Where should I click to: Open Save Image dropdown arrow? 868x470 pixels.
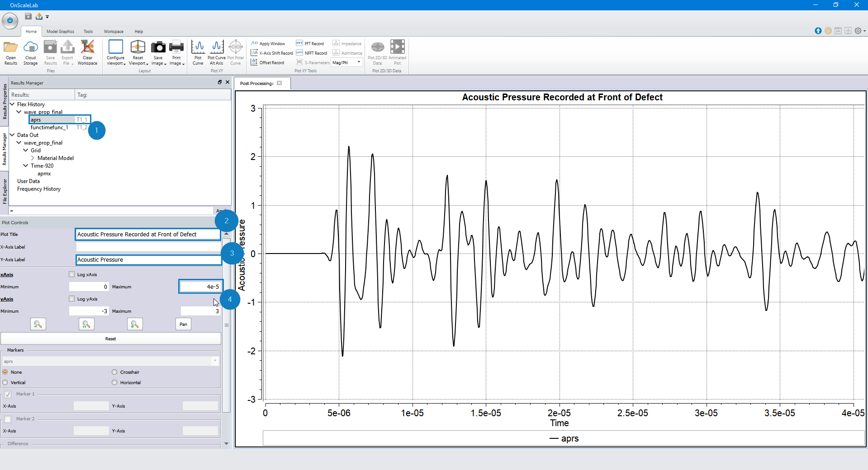pyautogui.click(x=166, y=64)
